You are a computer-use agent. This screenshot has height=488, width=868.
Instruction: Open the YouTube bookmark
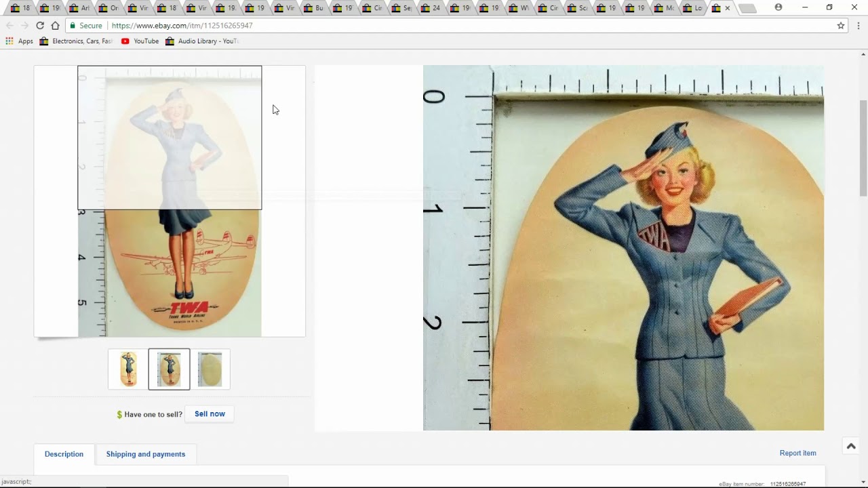(140, 41)
